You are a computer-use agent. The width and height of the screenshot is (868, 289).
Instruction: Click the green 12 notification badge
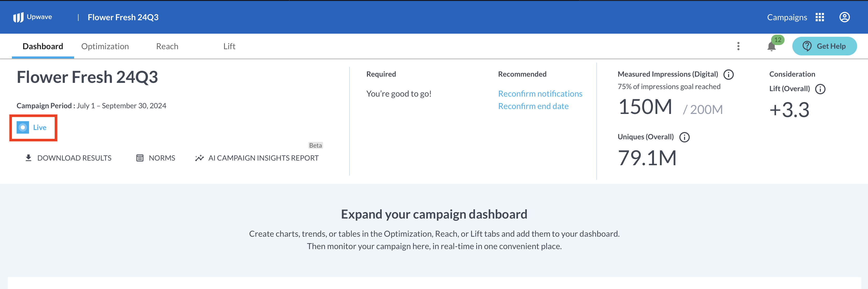(x=777, y=40)
